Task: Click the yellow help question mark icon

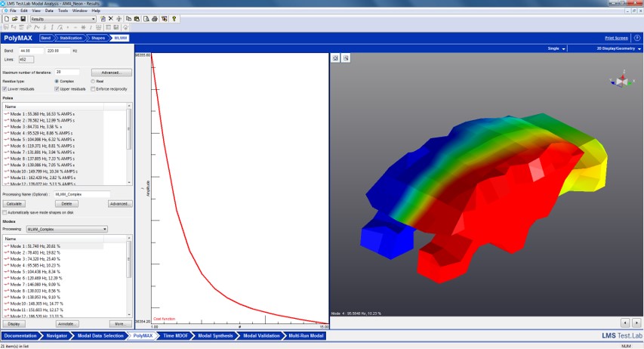Action: coord(174,19)
